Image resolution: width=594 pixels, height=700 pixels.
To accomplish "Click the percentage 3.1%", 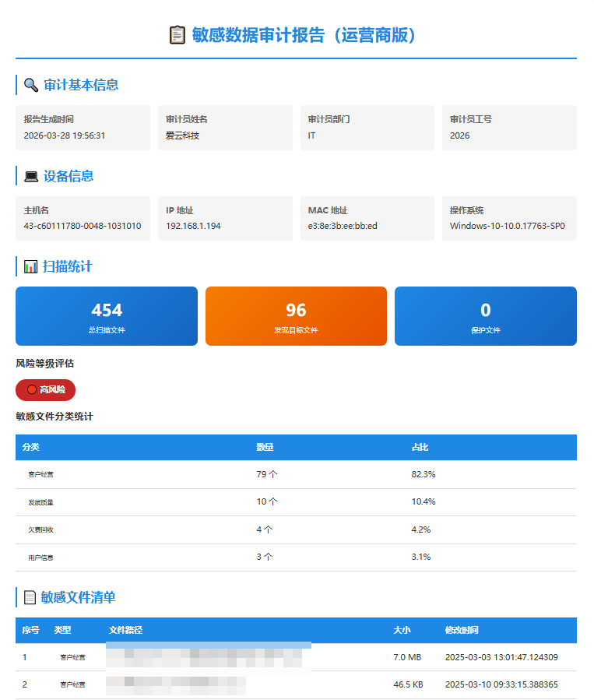I will click(x=421, y=557).
